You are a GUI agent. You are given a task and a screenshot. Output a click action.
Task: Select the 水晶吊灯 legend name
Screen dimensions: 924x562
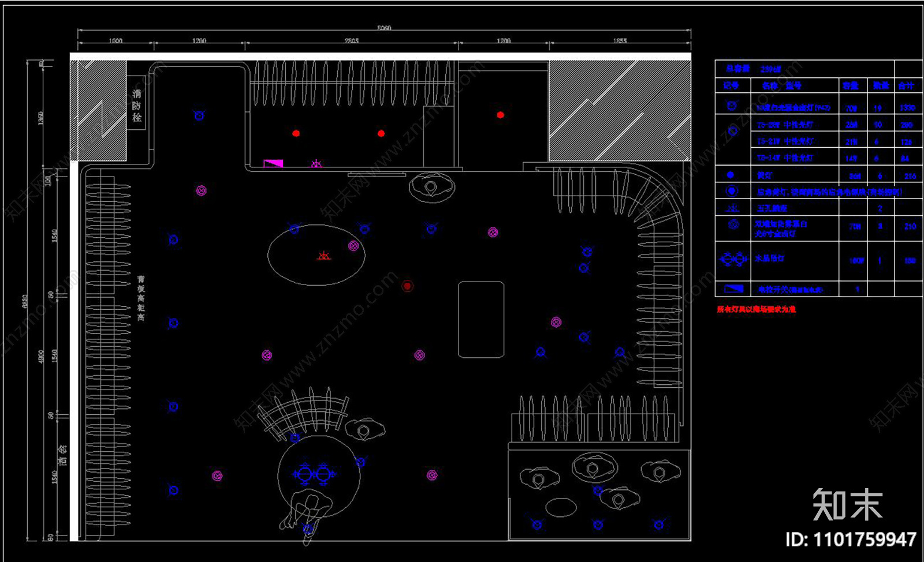(x=769, y=258)
